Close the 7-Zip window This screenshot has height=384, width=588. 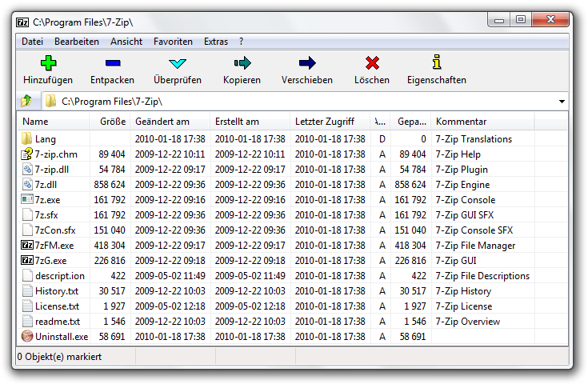tap(550, 20)
